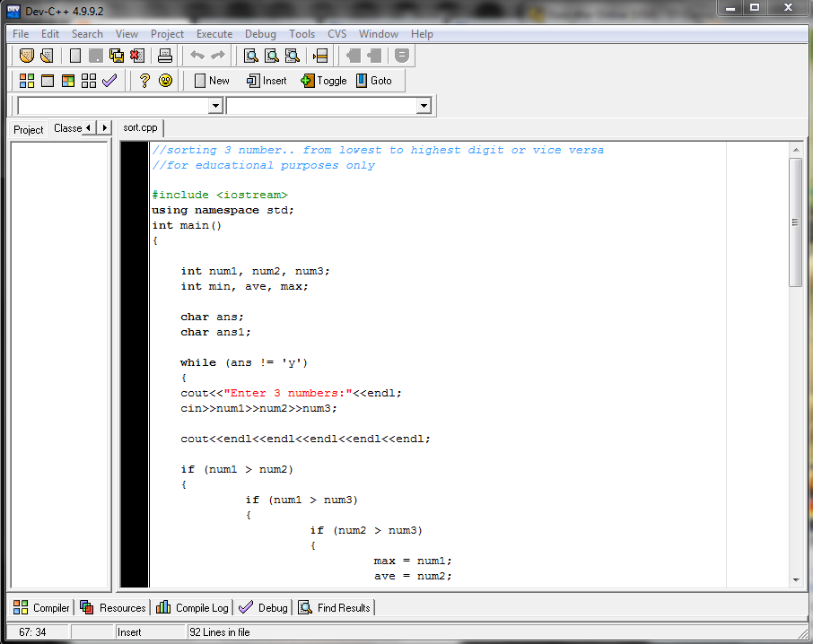Click the Go to line icon
813x644 pixels.
tap(320, 56)
